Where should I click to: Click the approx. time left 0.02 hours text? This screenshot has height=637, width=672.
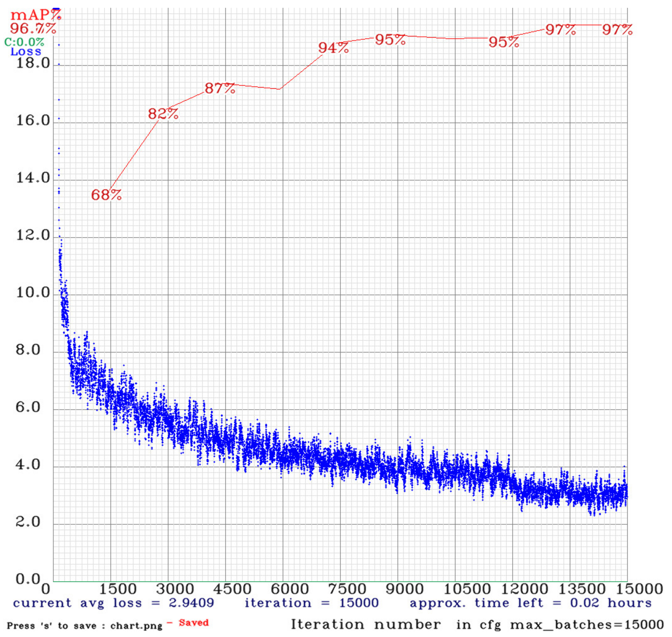(x=530, y=603)
